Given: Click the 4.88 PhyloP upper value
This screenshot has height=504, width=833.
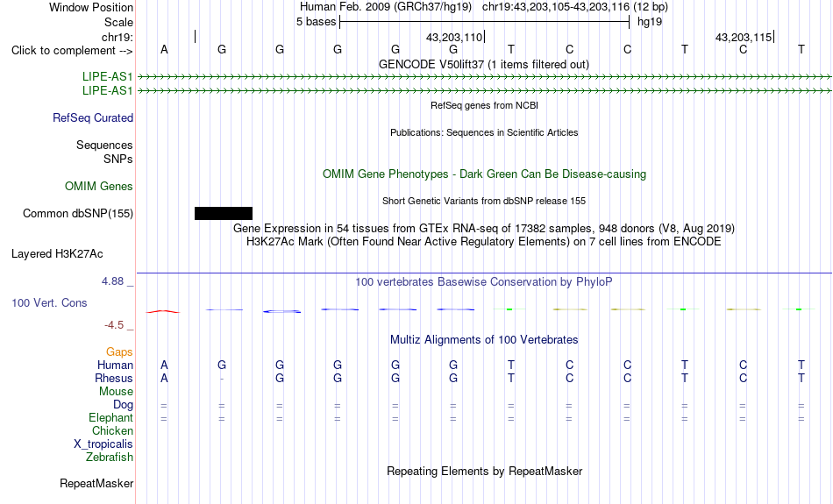Looking at the screenshot, I should 112,281.
